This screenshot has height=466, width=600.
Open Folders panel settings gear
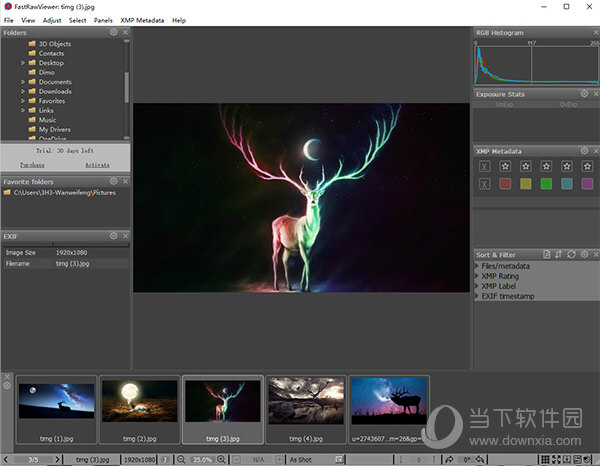[x=114, y=32]
